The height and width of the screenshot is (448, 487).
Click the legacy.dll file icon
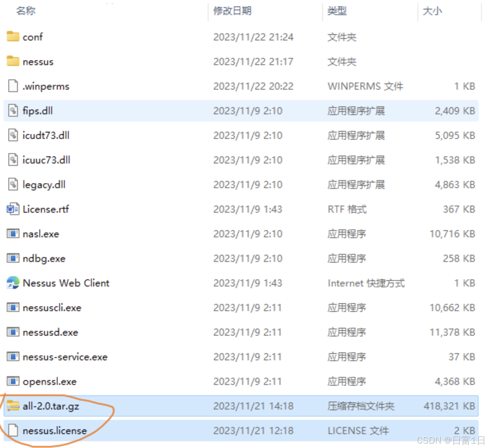[x=13, y=184]
